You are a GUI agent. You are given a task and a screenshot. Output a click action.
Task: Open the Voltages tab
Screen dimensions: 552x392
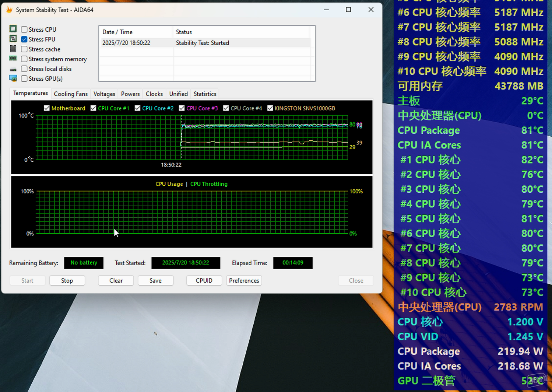click(104, 94)
